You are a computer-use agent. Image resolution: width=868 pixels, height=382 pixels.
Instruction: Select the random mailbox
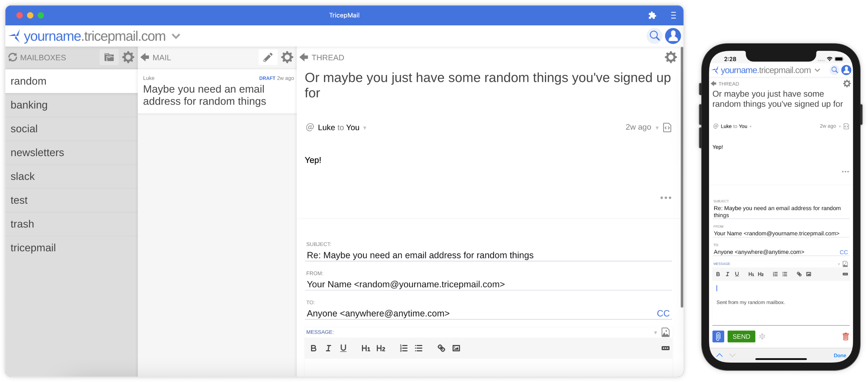coord(71,81)
